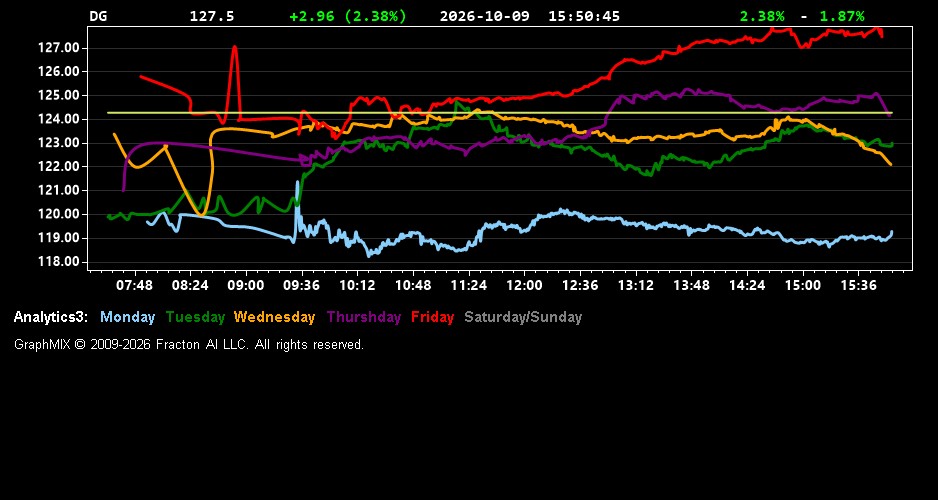Screen dimensions: 938x500
Task: Click the 122.00 y-axis label
Action: point(58,167)
